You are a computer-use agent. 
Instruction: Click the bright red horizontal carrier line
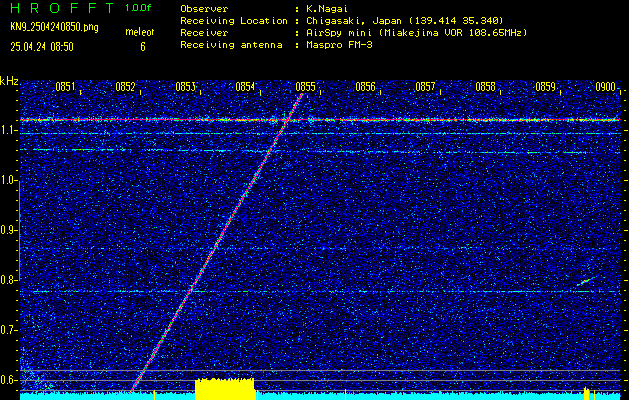click(x=320, y=120)
